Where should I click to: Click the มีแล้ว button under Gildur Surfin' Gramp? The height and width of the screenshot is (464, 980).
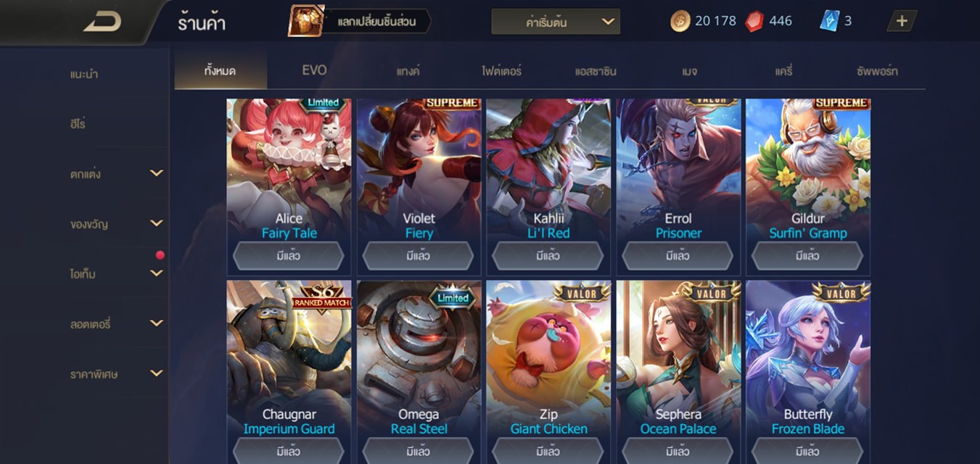807,256
